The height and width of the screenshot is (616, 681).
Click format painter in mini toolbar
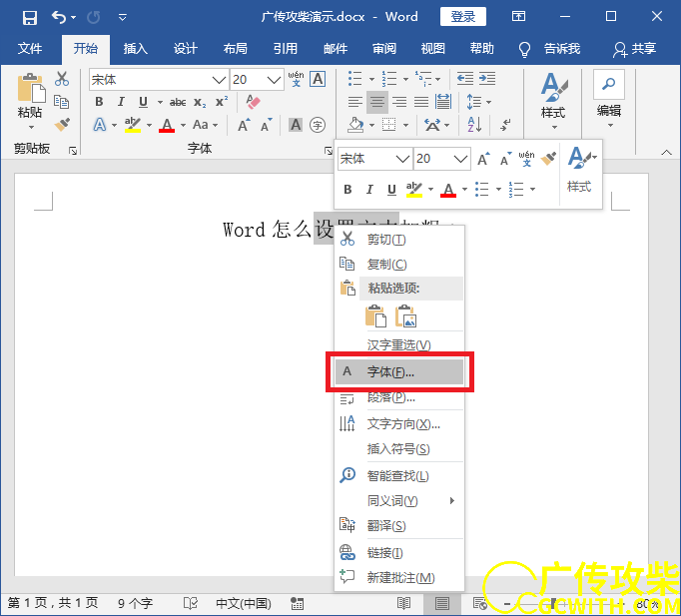click(548, 159)
